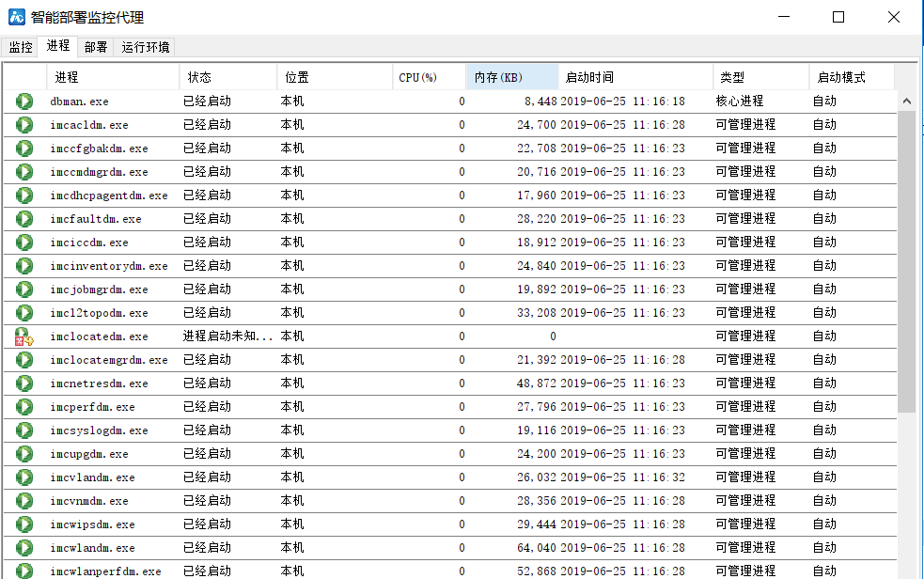Click the app logo in the title bar
This screenshot has height=579, width=924.
17,17
